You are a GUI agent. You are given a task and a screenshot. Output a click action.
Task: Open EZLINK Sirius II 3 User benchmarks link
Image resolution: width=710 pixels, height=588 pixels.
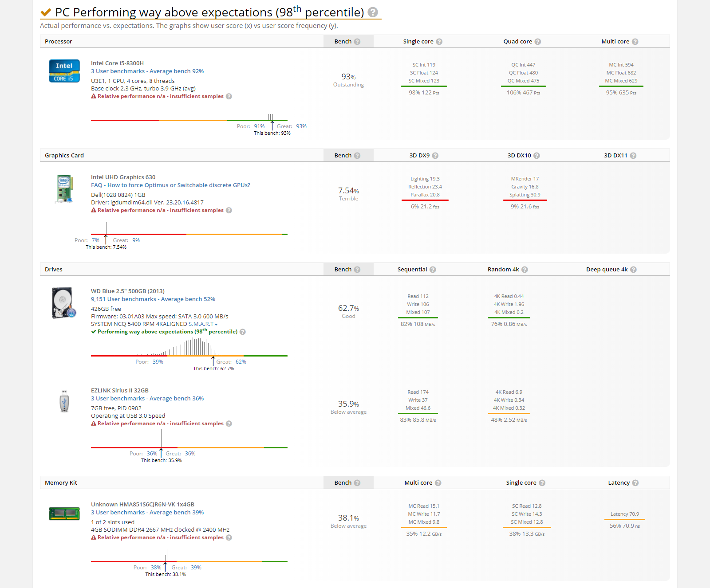tap(147, 399)
